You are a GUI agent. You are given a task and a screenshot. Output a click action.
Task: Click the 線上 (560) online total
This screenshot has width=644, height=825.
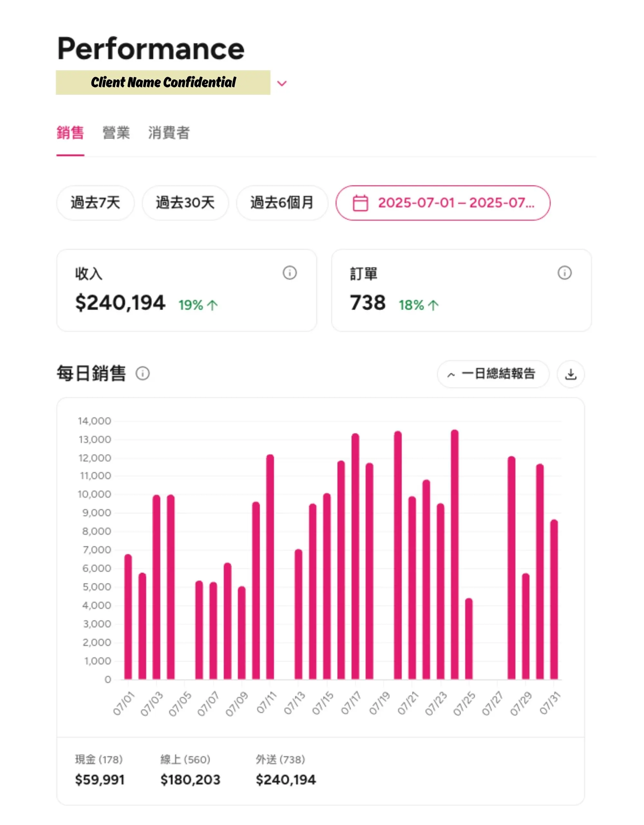pos(190,779)
